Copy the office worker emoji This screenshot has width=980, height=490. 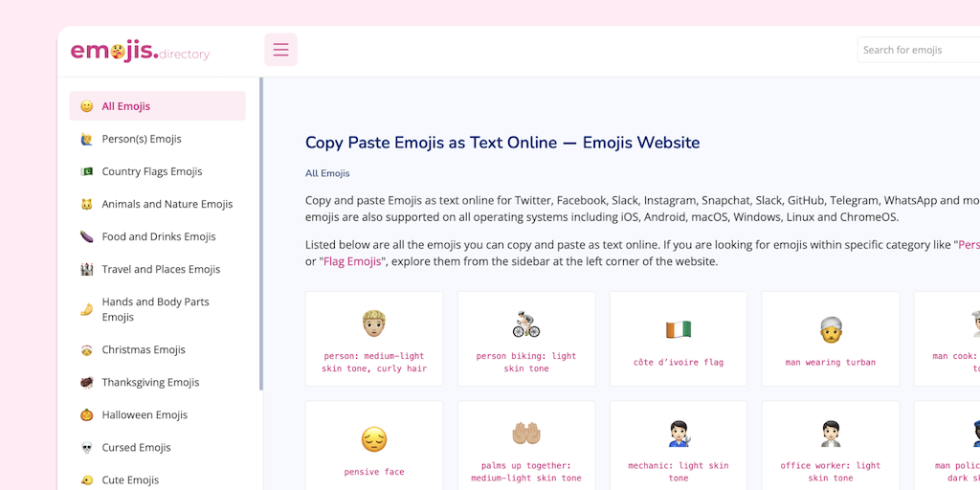point(831,434)
